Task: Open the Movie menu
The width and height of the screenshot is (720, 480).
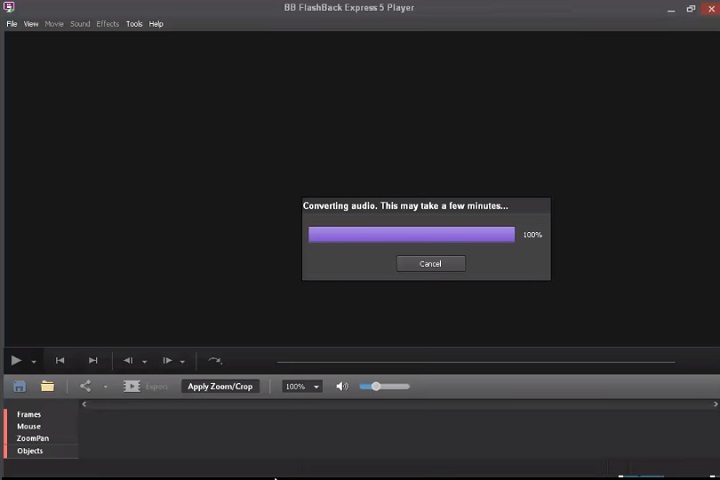Action: coord(54,24)
